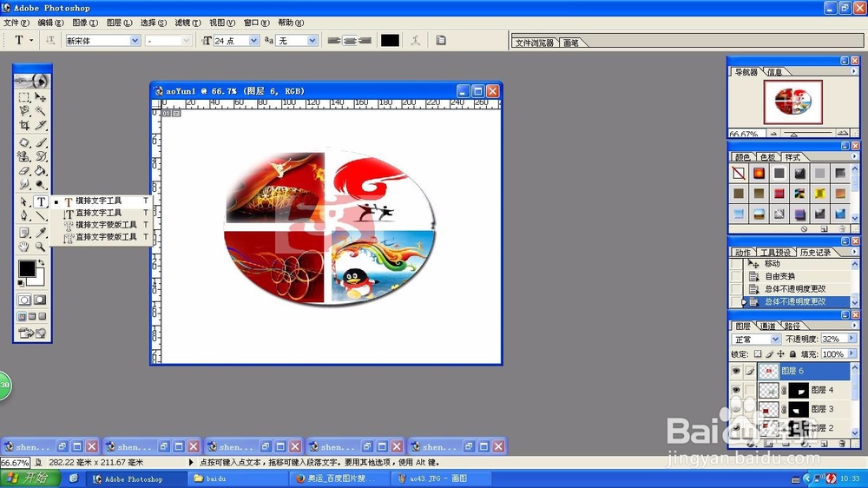
Task: Toggle lock image pixels brush
Action: 769,354
